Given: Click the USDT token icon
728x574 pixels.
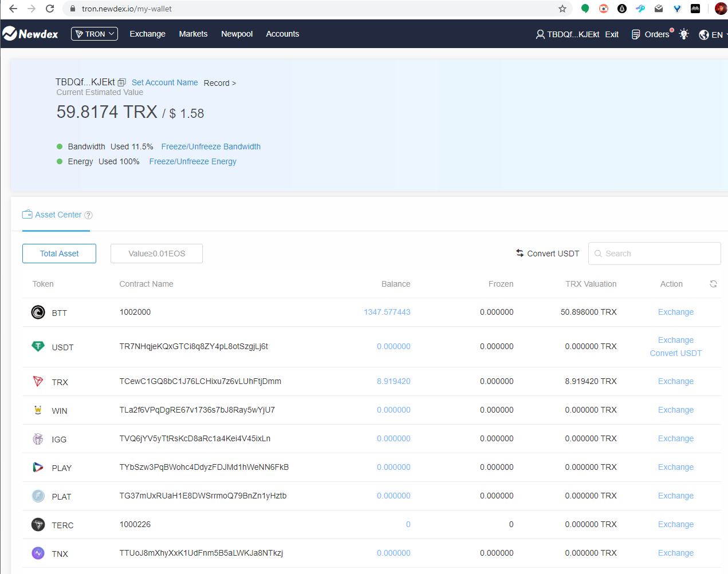Looking at the screenshot, I should coord(38,347).
